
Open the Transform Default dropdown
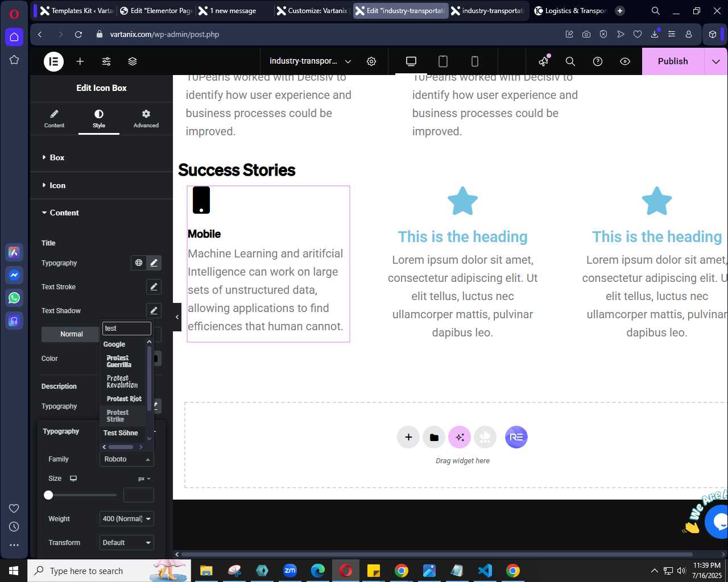[126, 543]
